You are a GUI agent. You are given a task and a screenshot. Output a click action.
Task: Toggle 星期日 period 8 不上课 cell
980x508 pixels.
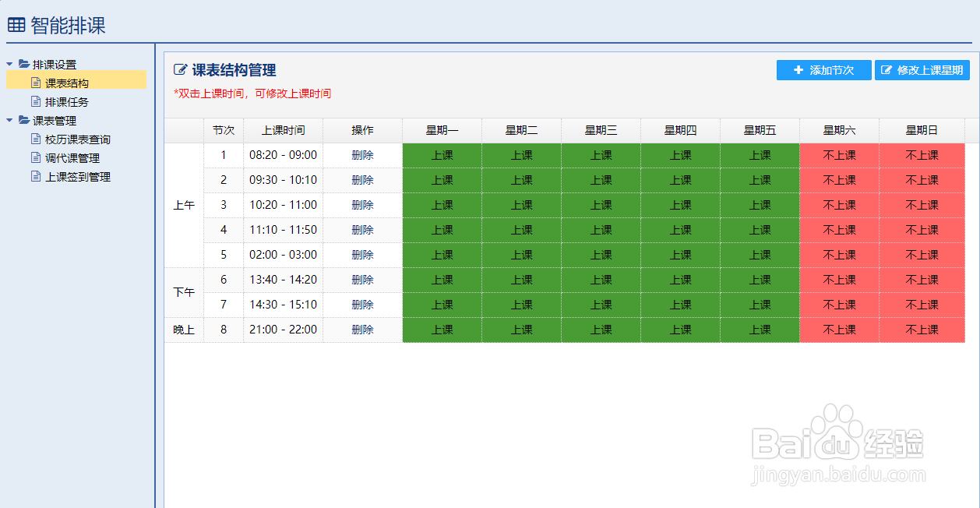[x=922, y=330]
